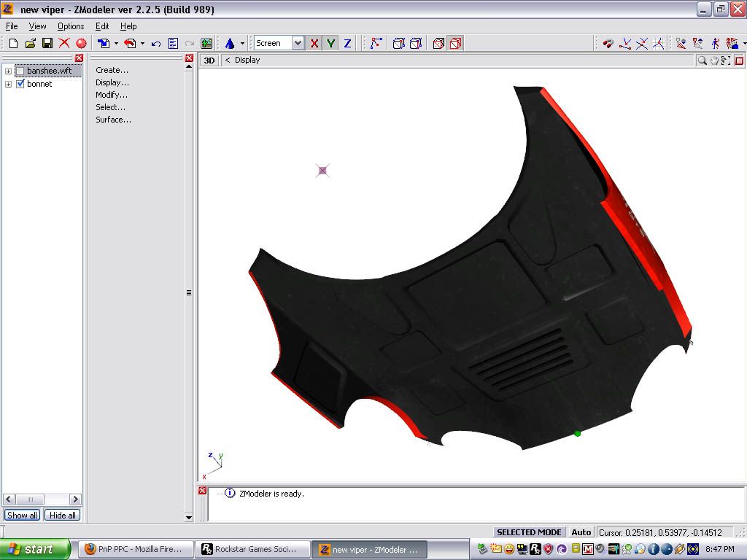The height and width of the screenshot is (560, 747).
Task: Open the Modify... command menu
Action: coord(112,95)
